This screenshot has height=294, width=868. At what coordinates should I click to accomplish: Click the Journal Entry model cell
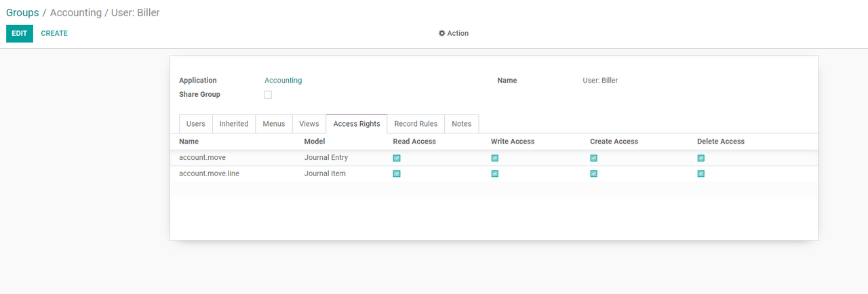pyautogui.click(x=326, y=157)
